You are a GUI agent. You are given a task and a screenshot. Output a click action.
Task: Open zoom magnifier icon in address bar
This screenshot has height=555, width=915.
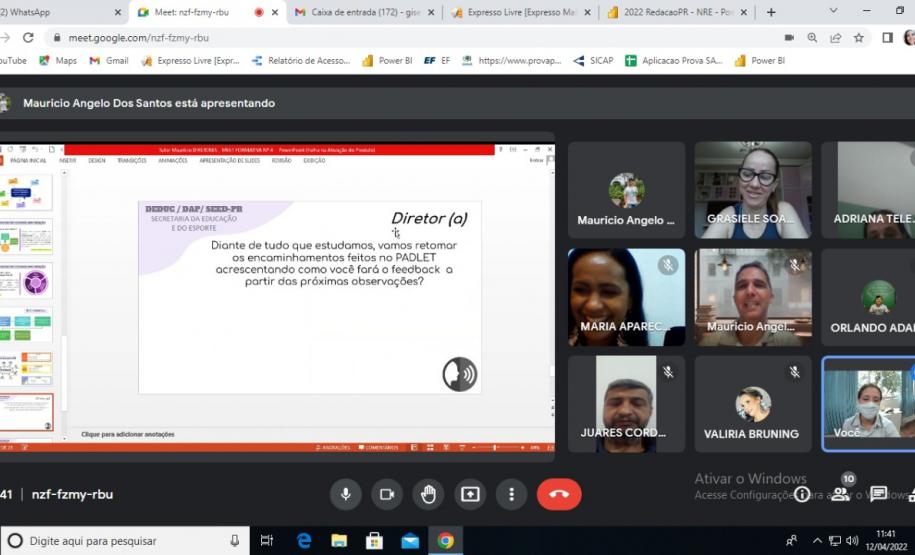pos(812,38)
